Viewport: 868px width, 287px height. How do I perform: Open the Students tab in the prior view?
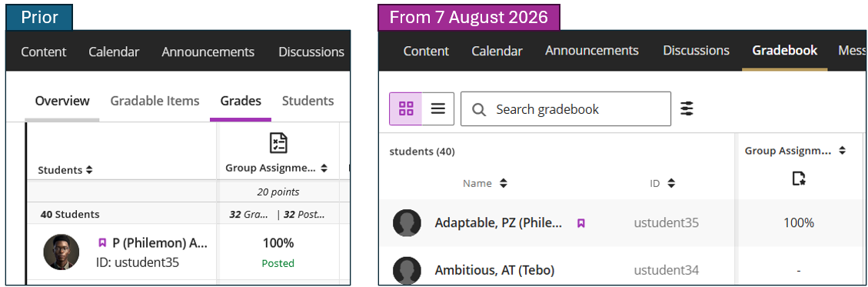(x=308, y=101)
